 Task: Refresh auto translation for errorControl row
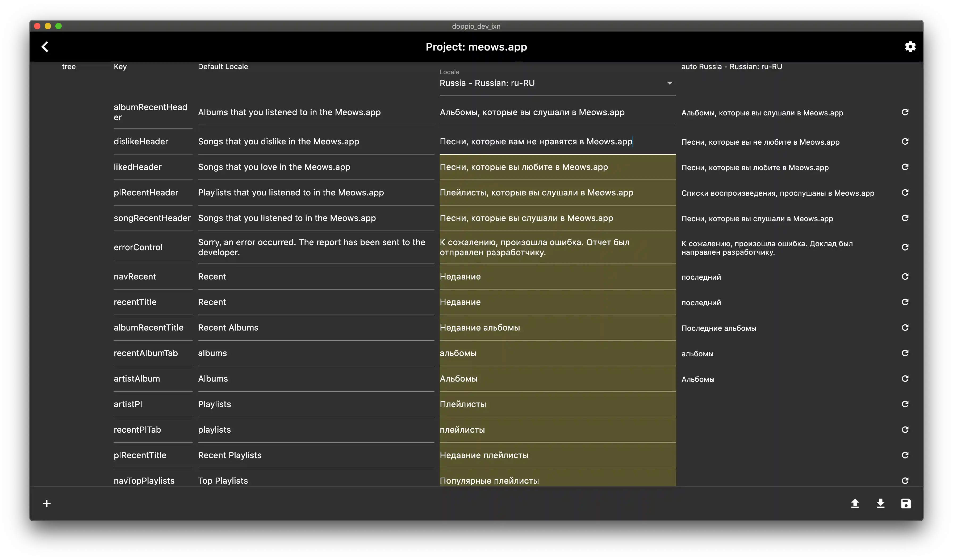click(905, 247)
